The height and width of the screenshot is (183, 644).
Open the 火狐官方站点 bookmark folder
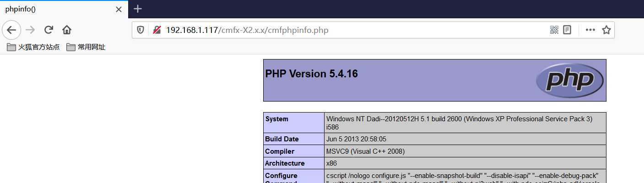pyautogui.click(x=33, y=47)
